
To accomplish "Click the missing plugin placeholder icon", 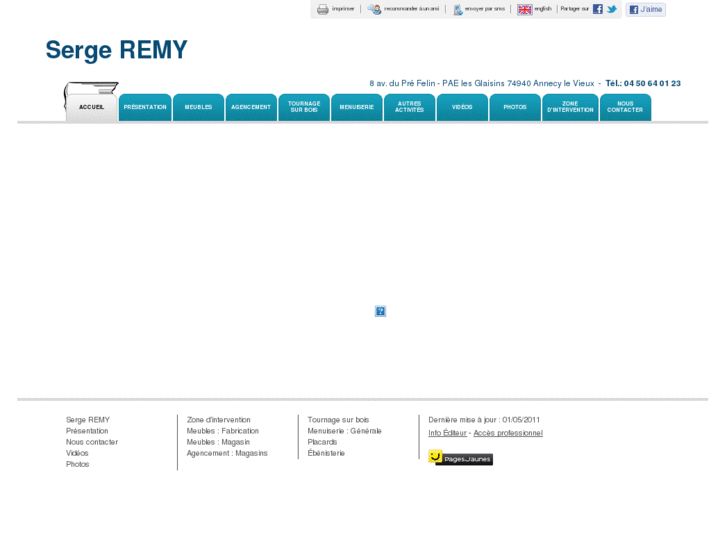I will tap(380, 311).
